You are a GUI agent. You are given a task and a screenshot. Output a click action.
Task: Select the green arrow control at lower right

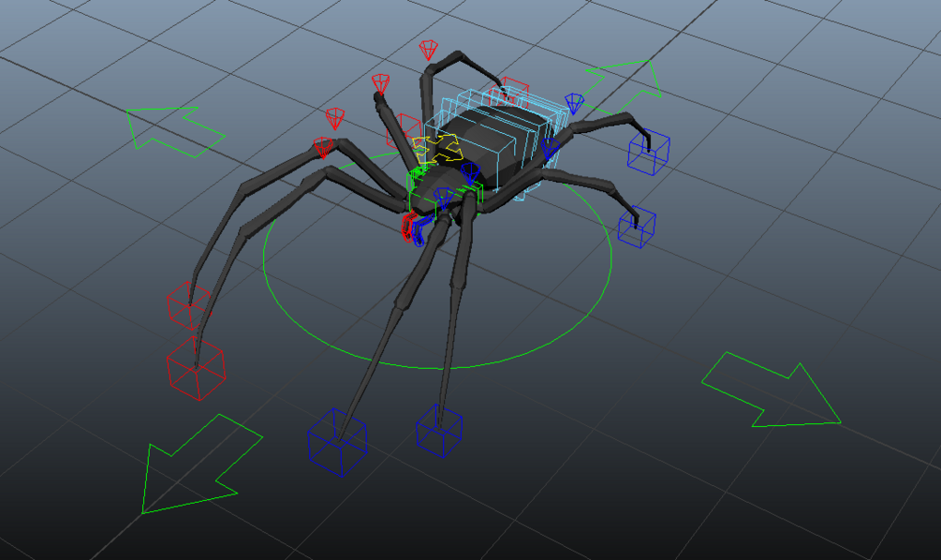point(771,391)
